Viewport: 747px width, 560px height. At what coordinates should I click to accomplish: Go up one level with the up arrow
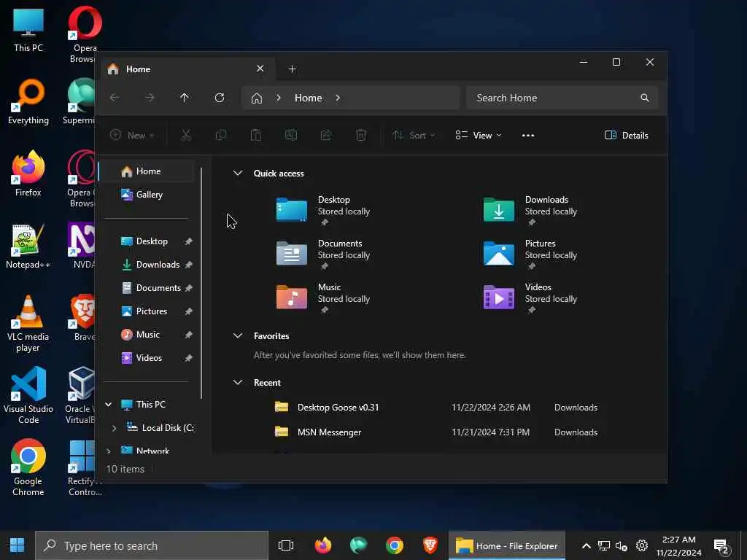[x=185, y=98]
